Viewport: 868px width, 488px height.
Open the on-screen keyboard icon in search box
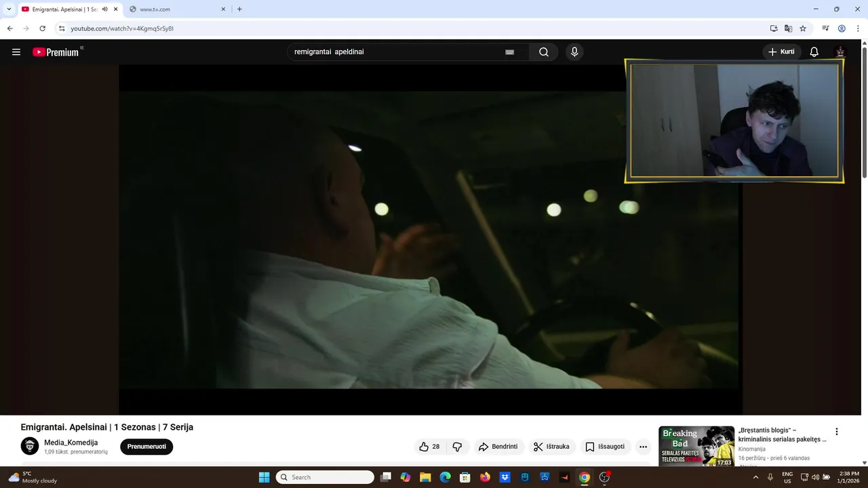pos(510,52)
